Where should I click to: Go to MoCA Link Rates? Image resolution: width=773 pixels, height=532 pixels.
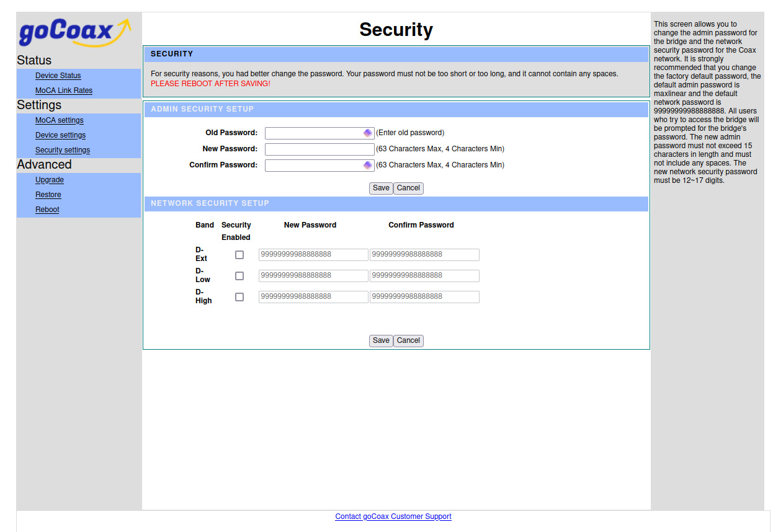click(64, 91)
